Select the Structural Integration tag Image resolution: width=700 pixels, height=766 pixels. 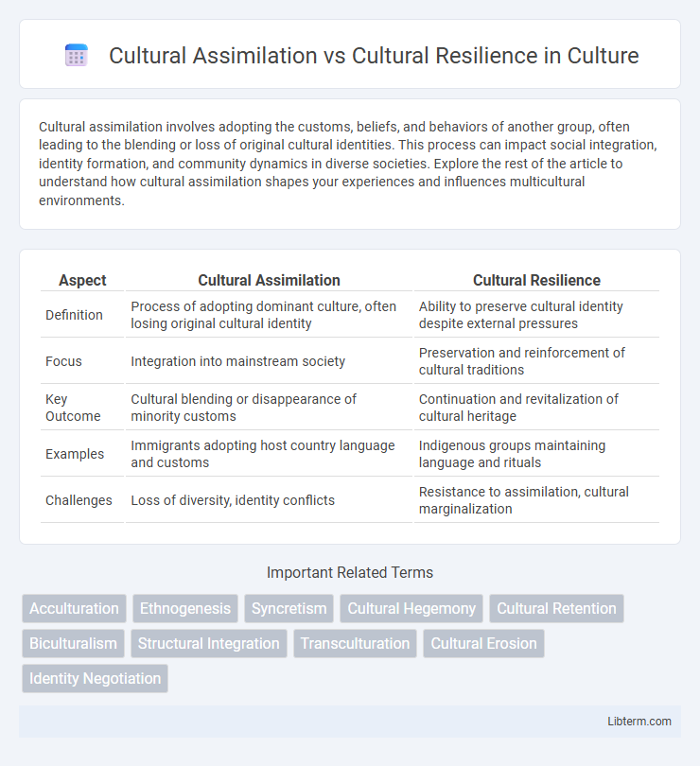click(209, 643)
